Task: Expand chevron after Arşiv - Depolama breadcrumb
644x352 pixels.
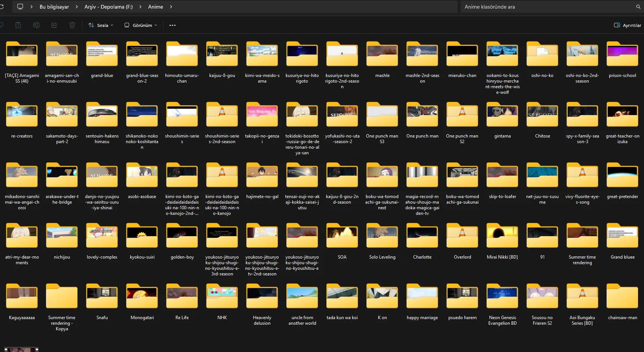Action: [x=140, y=7]
